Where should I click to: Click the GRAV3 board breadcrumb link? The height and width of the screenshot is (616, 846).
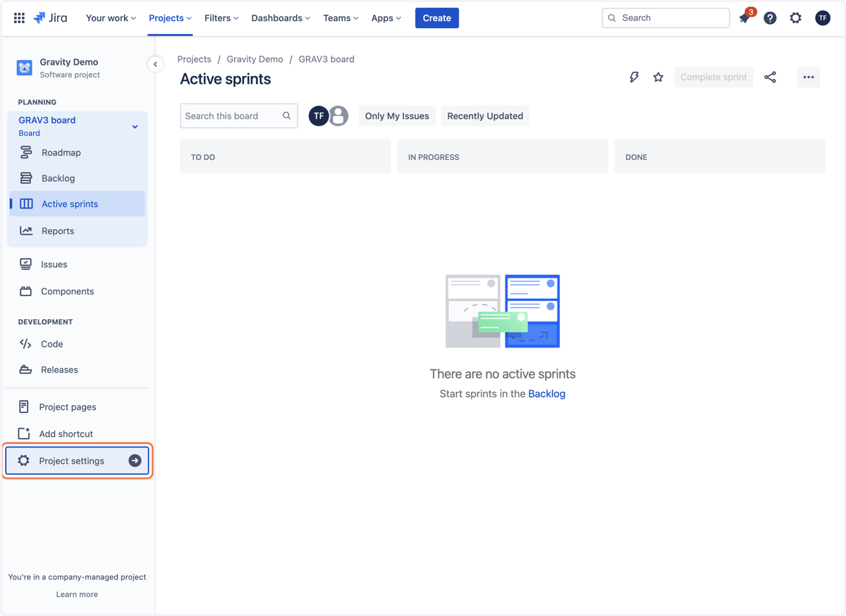click(x=326, y=59)
